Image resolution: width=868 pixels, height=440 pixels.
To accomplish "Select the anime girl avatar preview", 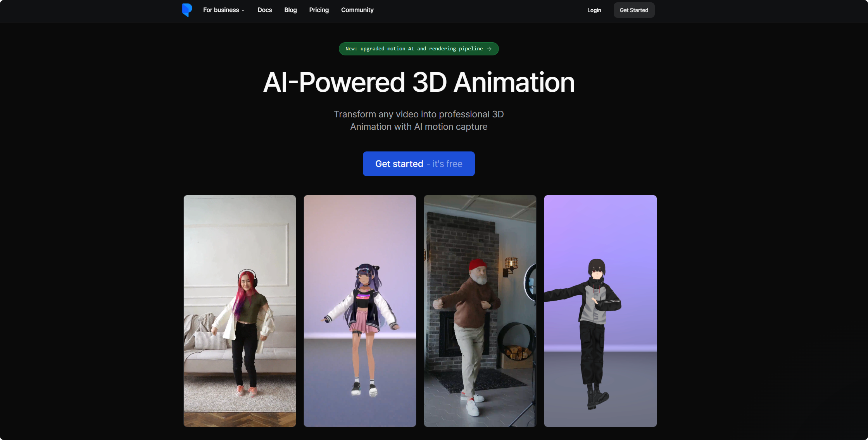I will pyautogui.click(x=360, y=311).
